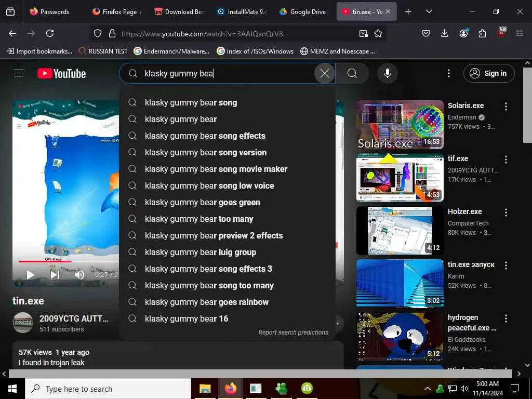View site padlock security info
The height and width of the screenshot is (399, 532).
(x=112, y=33)
